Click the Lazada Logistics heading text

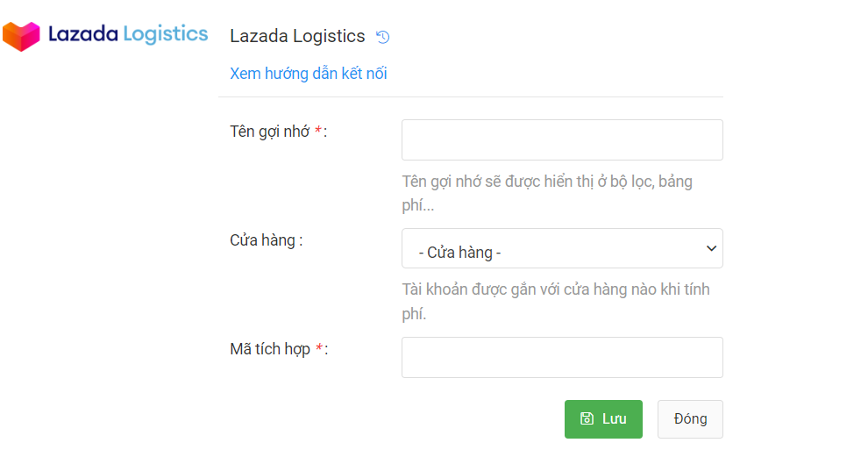297,37
